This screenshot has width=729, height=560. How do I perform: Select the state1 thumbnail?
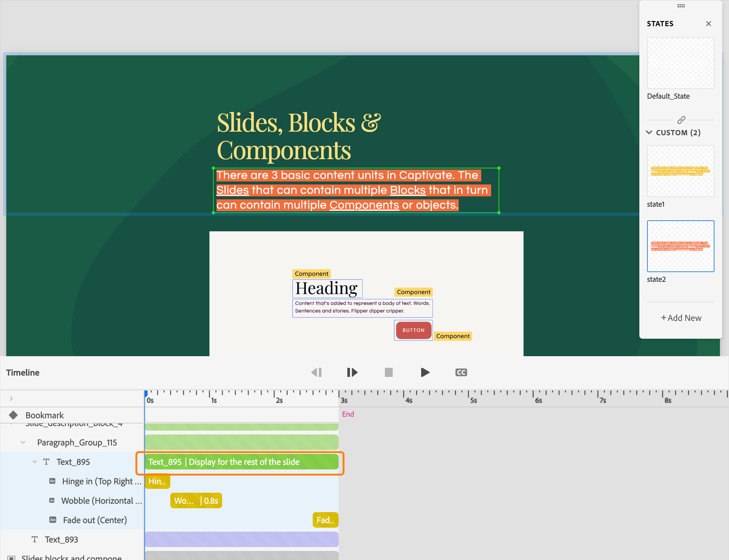pyautogui.click(x=680, y=171)
